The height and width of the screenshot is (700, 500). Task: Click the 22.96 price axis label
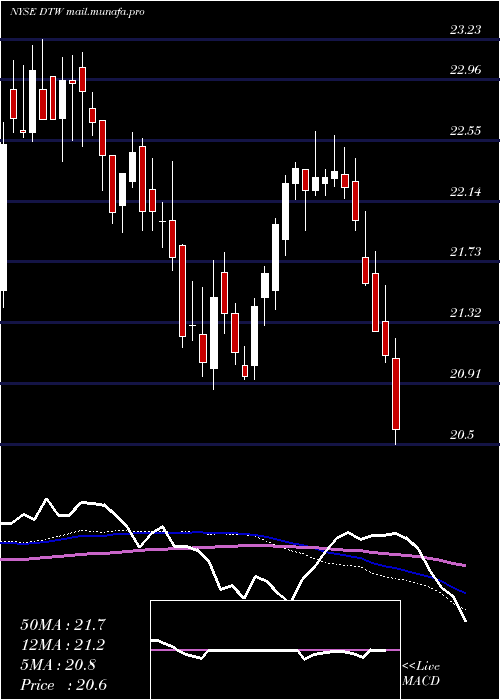click(465, 70)
